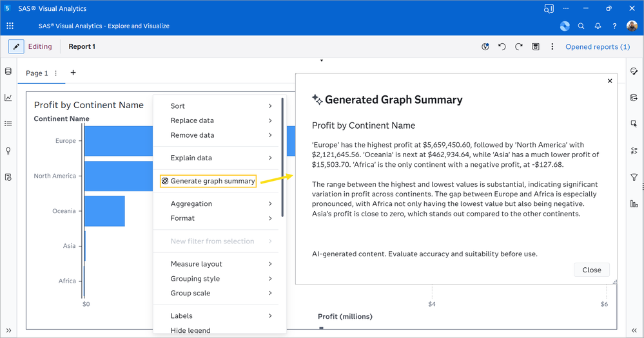
Task: Close the Generated Graph Summary with X
Action: 610,81
